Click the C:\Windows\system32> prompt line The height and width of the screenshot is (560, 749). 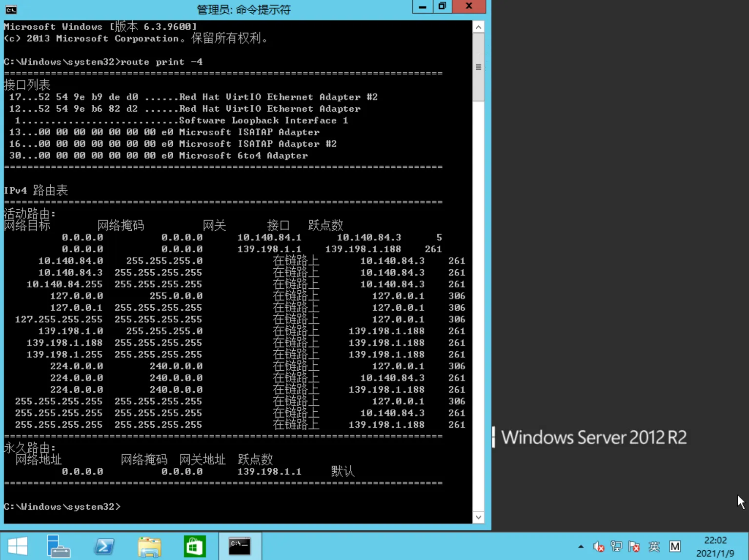(x=62, y=507)
